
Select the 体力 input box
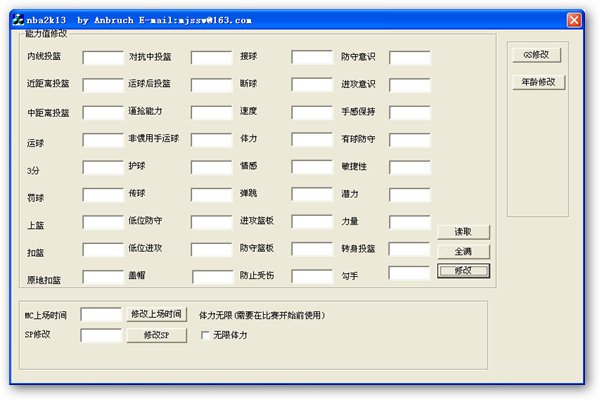click(312, 140)
